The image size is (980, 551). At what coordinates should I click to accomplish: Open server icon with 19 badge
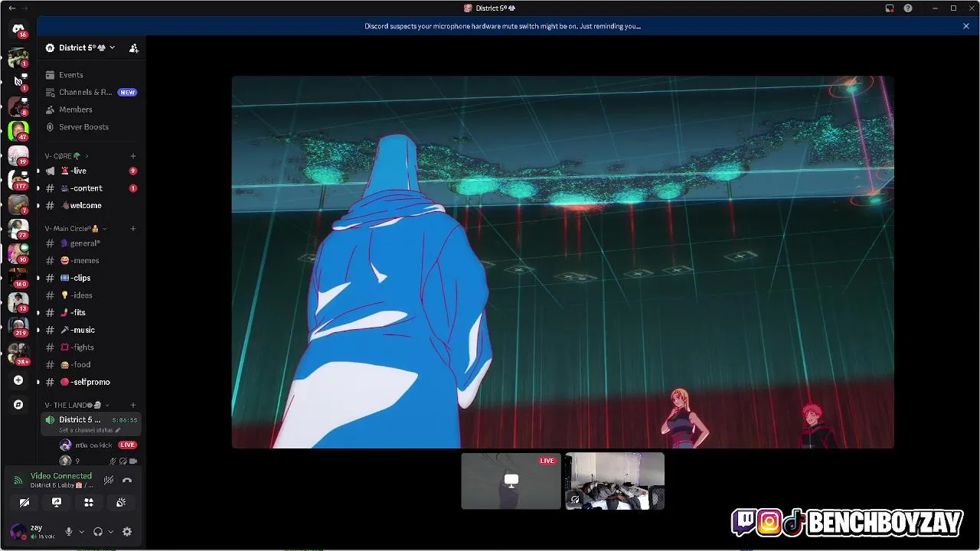click(18, 156)
